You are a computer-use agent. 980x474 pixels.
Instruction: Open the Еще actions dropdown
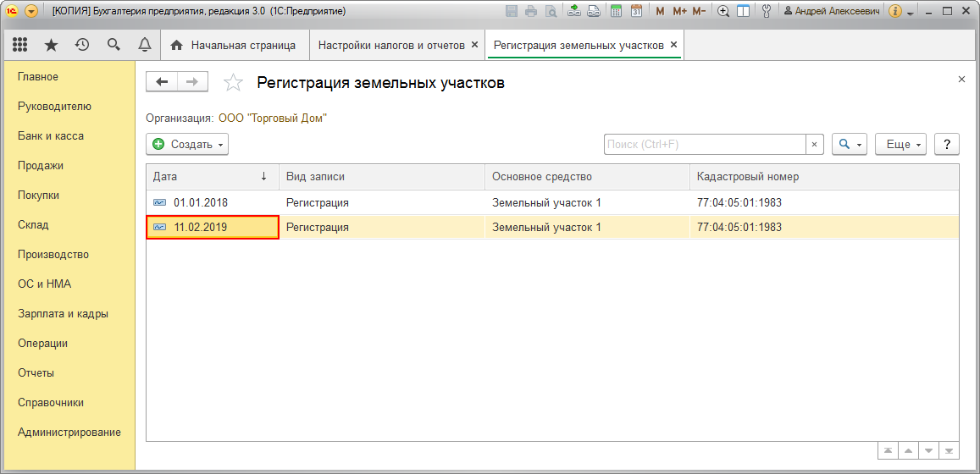[x=900, y=145]
